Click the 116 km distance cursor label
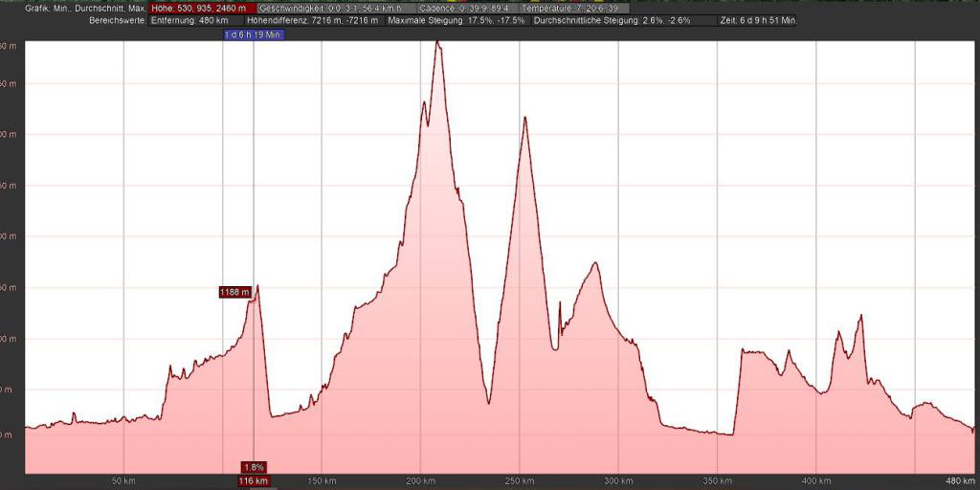 click(x=254, y=480)
